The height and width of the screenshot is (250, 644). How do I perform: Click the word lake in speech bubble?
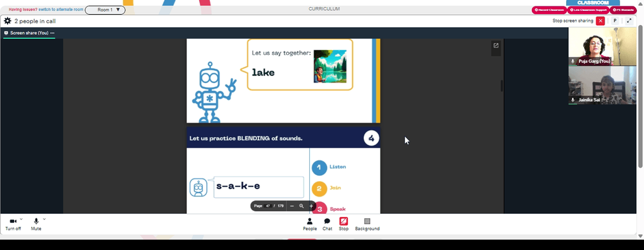[263, 73]
